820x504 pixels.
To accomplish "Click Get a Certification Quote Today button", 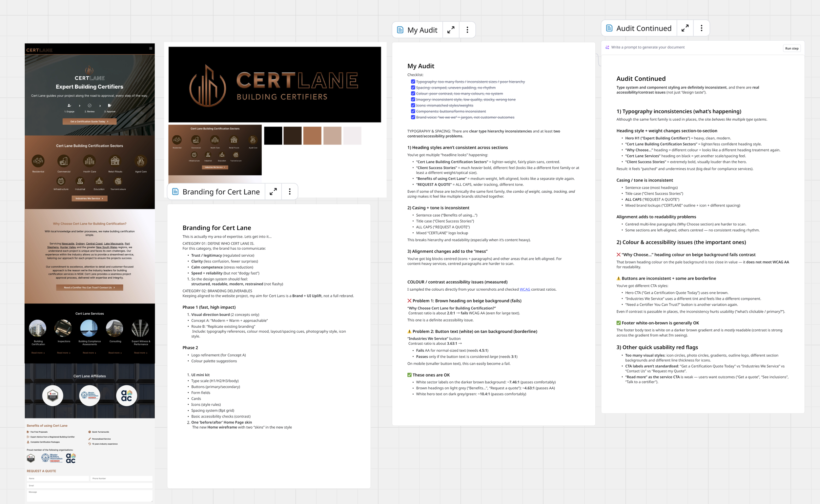I will tap(90, 121).
